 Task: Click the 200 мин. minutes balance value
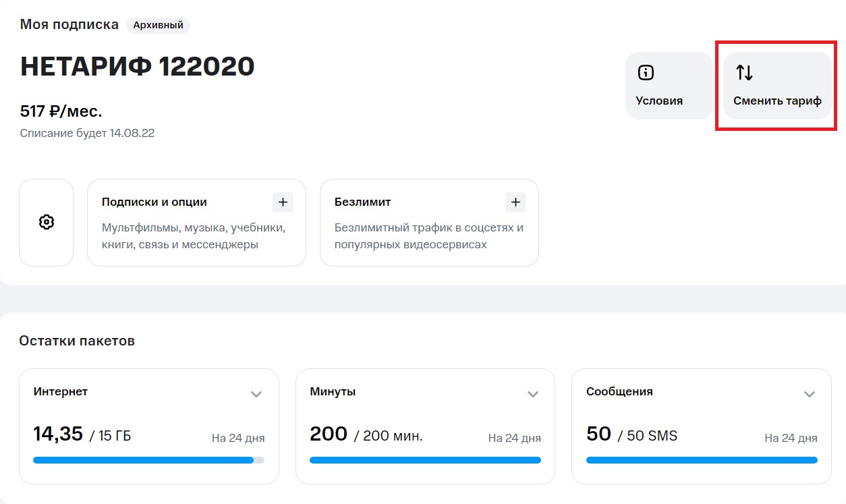click(x=366, y=435)
